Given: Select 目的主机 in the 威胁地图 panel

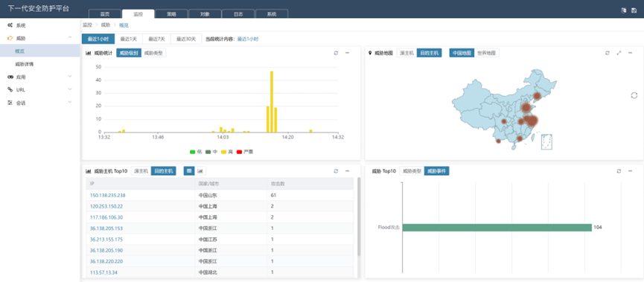Looking at the screenshot, I should tap(429, 53).
